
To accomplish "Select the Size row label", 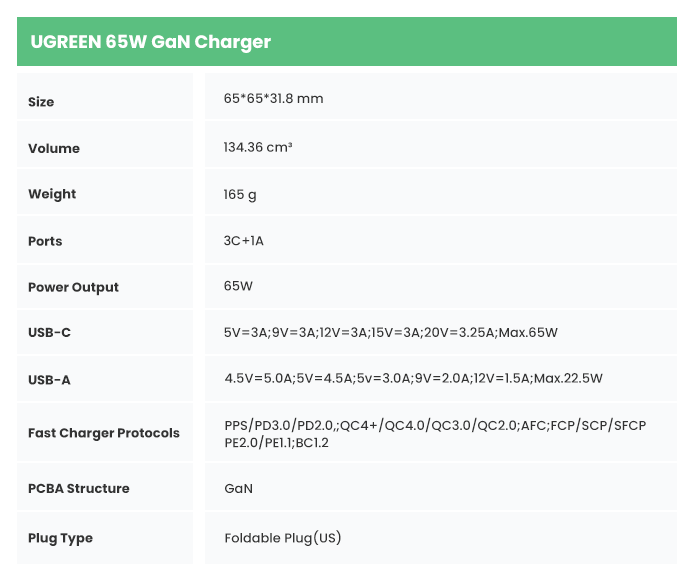I will (41, 102).
